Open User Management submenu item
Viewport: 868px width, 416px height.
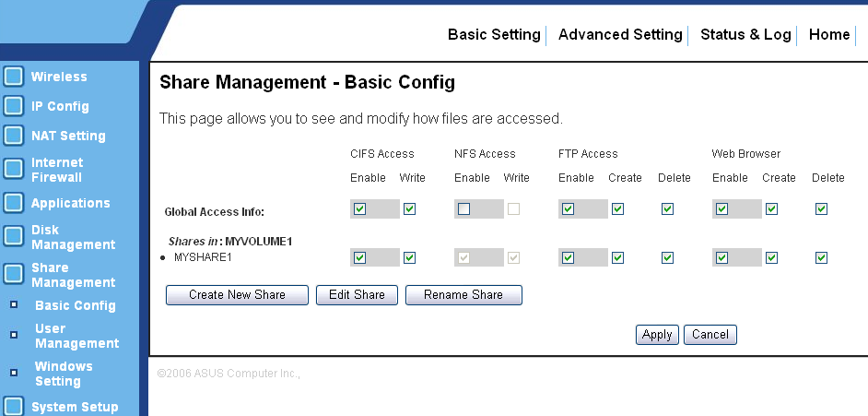[77, 336]
